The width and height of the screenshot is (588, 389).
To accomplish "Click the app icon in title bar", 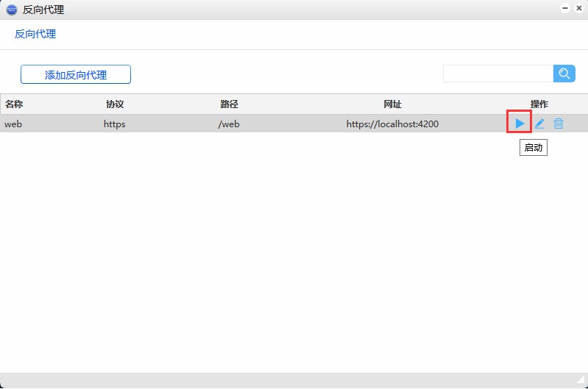I will point(11,10).
